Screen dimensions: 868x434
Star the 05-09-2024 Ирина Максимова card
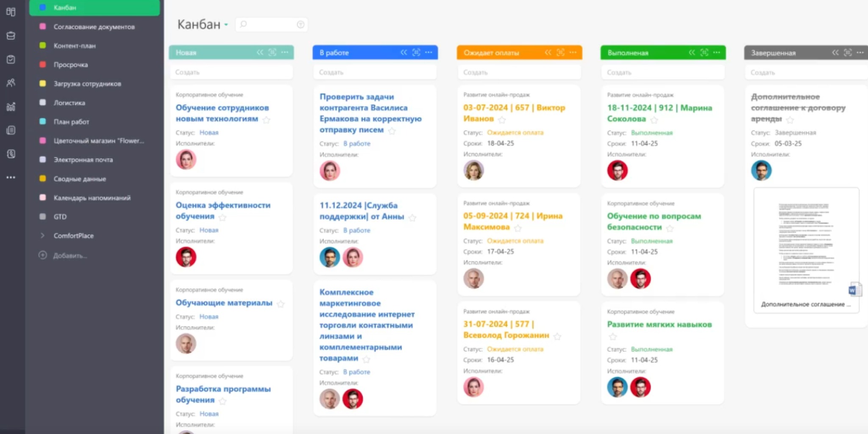click(x=517, y=228)
